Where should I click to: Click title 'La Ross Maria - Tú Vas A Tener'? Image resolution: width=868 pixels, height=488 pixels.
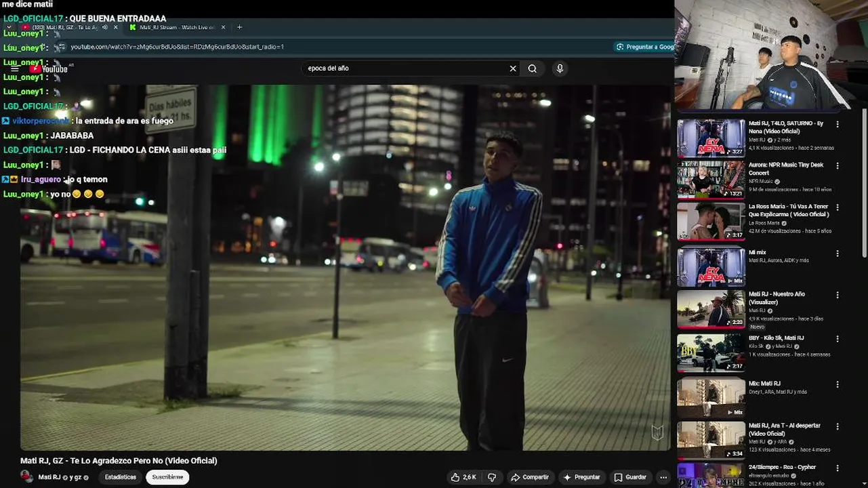pyautogui.click(x=789, y=211)
